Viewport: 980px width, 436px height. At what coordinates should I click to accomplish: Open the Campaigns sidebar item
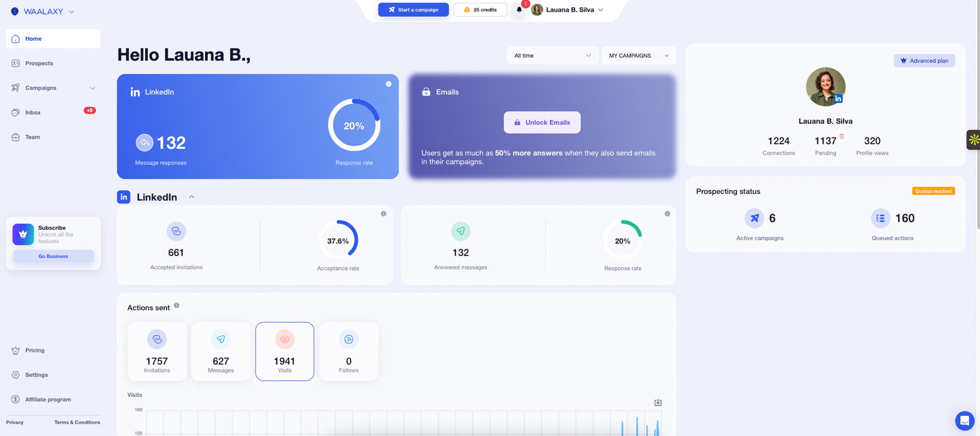tap(41, 88)
